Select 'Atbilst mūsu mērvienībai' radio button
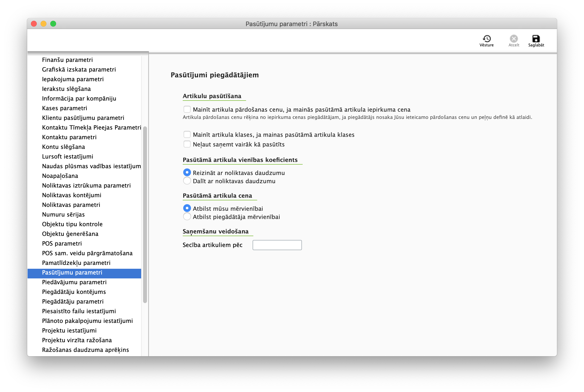Viewport: 584px width, 392px height. 187,209
